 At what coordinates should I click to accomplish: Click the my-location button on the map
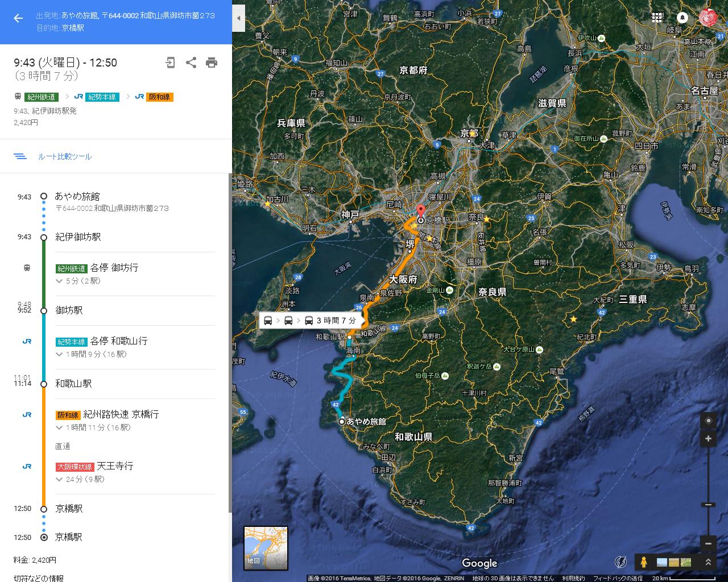tap(708, 421)
